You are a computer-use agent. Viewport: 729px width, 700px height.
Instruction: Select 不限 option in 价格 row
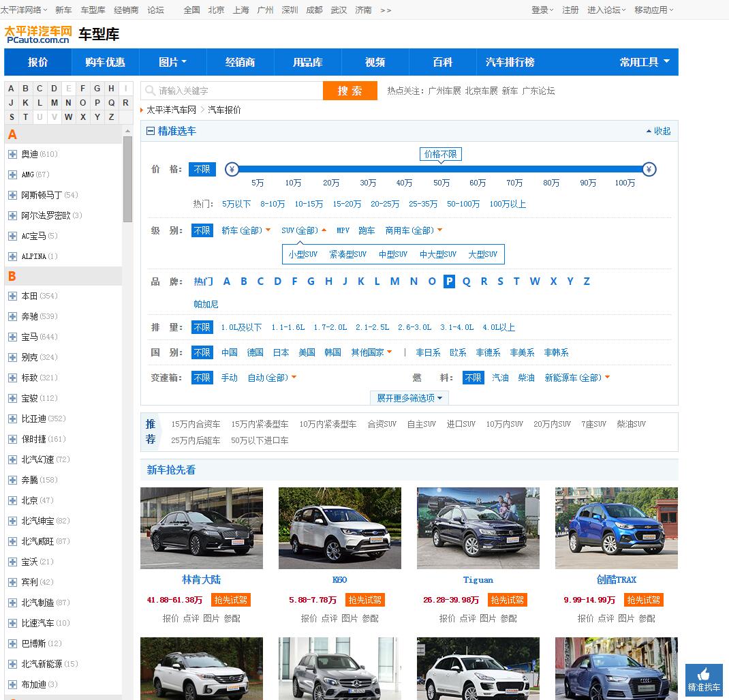tap(202, 169)
